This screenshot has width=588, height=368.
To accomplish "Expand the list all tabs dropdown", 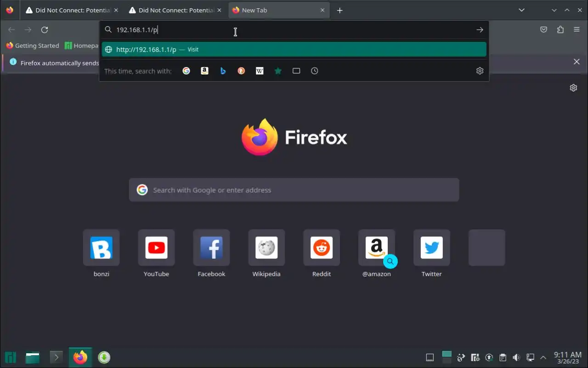I will [x=521, y=10].
